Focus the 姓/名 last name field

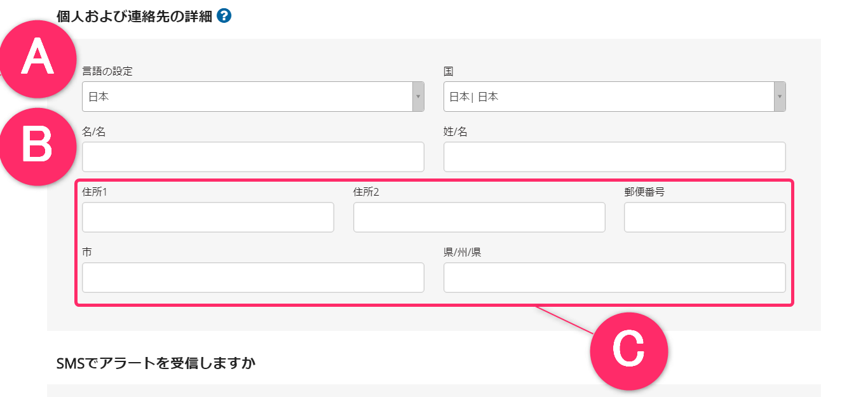pos(614,157)
